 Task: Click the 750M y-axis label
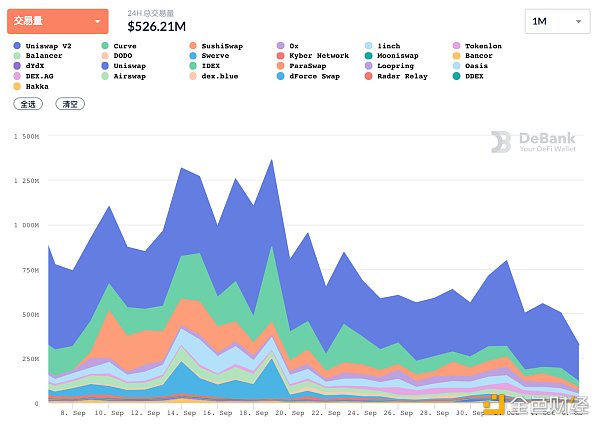(30, 270)
